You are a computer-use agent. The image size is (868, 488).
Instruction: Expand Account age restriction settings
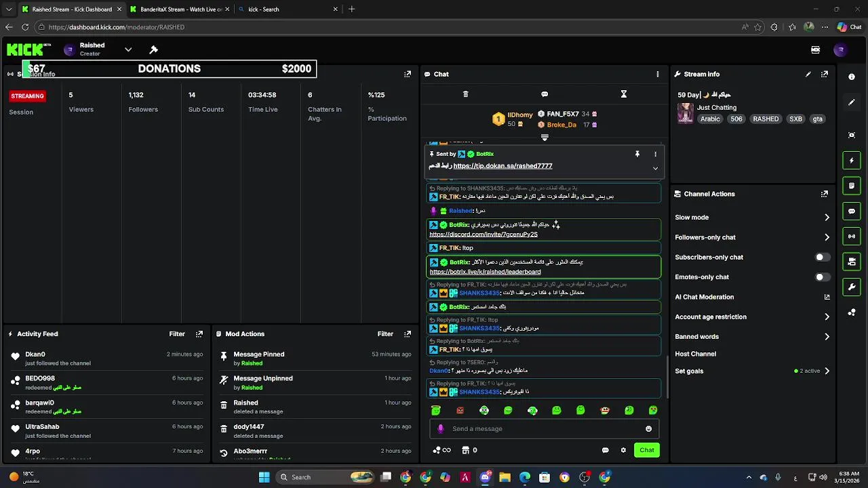827,317
